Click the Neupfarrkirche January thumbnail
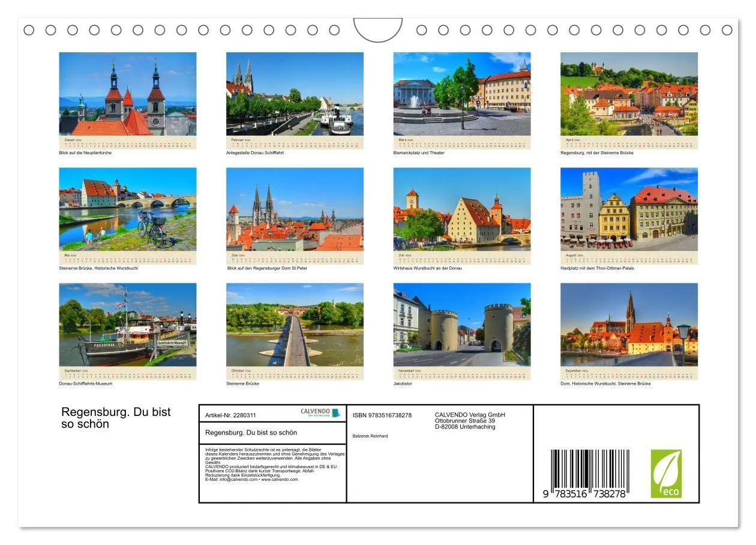 pos(127,94)
